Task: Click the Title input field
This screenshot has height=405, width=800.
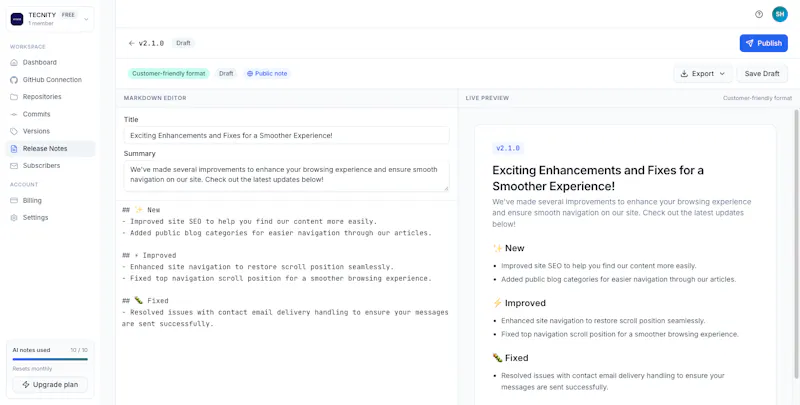Action: [286, 135]
